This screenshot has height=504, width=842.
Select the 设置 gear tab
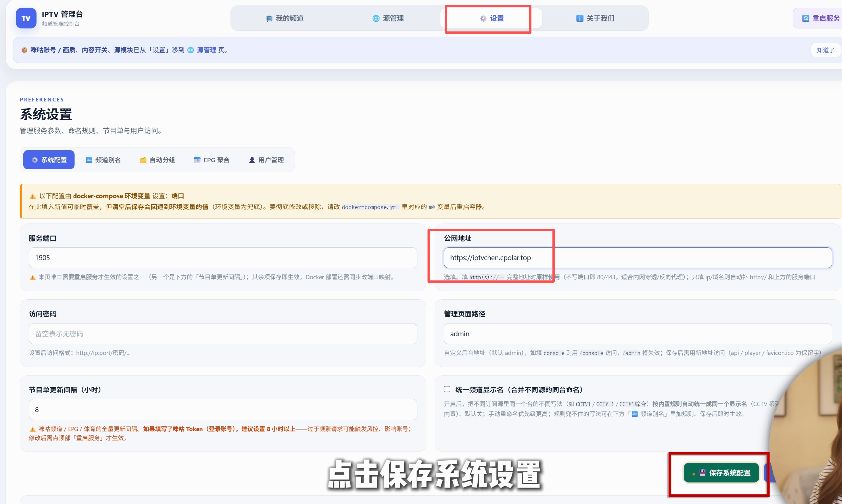click(491, 18)
